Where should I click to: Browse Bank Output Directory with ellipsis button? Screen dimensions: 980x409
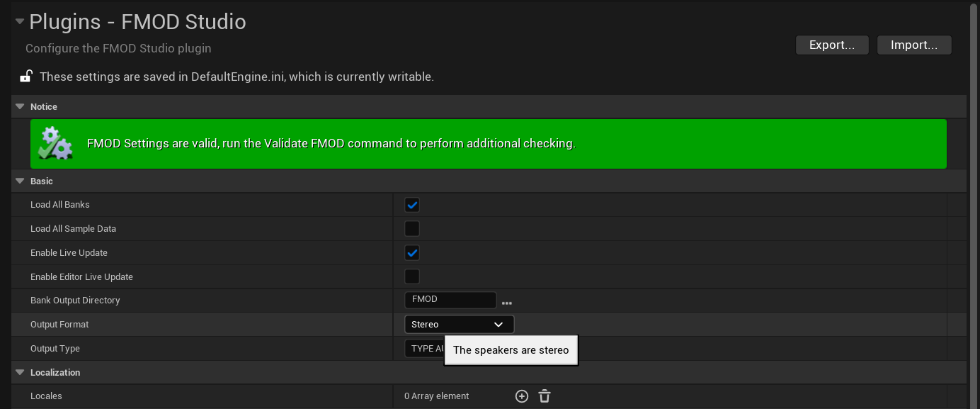(507, 303)
